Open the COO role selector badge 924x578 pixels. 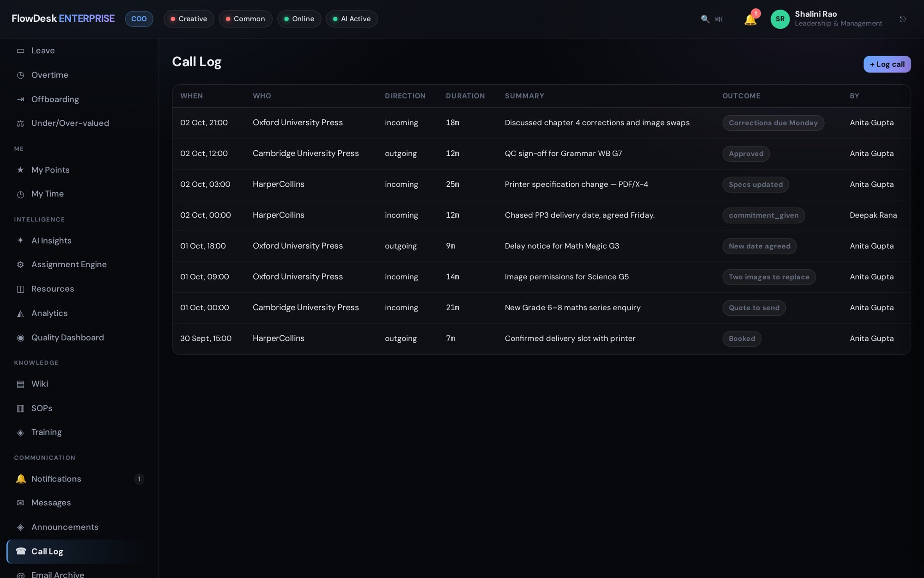(x=139, y=19)
